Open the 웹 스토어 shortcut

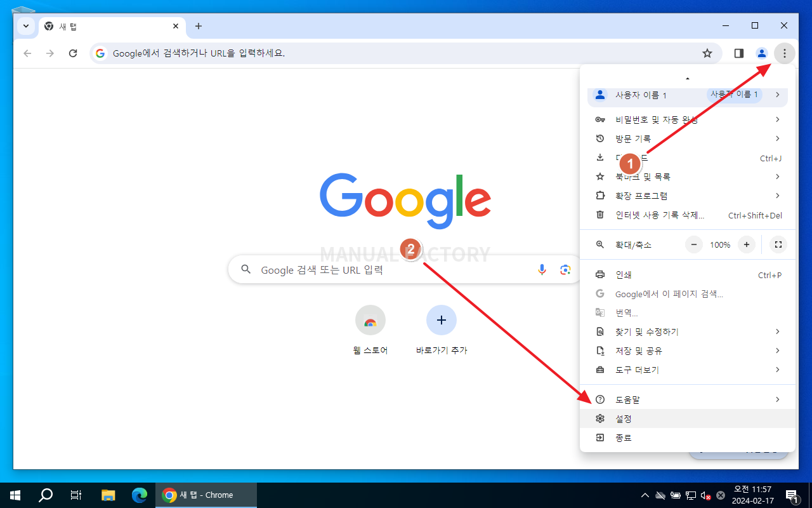(370, 330)
